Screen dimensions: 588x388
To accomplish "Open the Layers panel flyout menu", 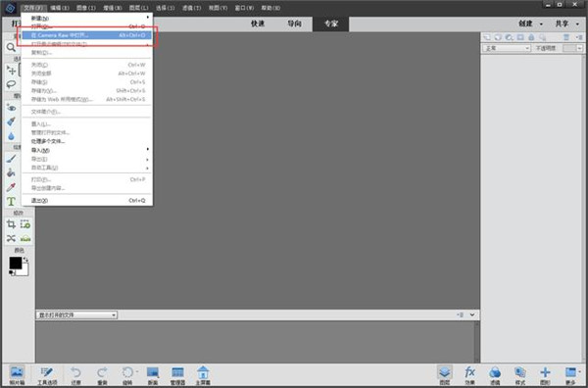I will point(580,37).
